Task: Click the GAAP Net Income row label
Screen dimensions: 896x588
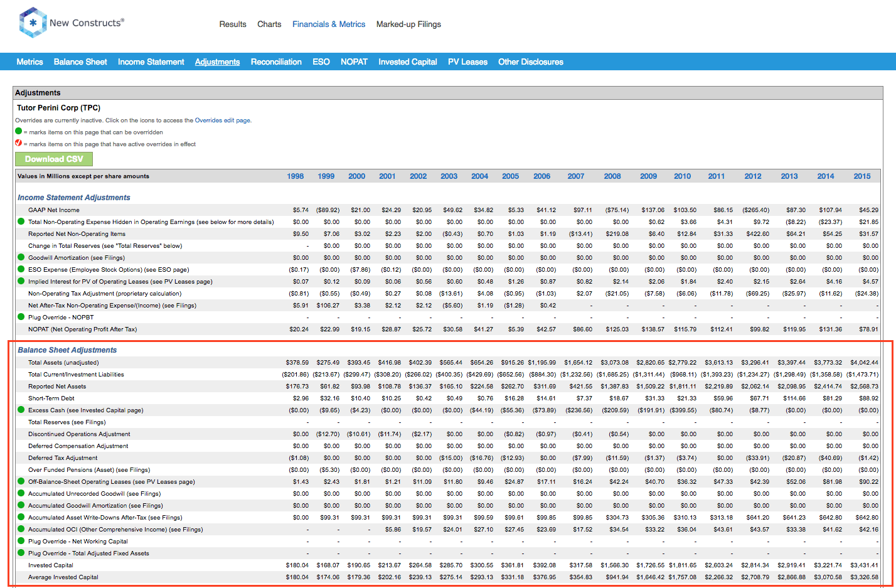Action: pos(54,210)
